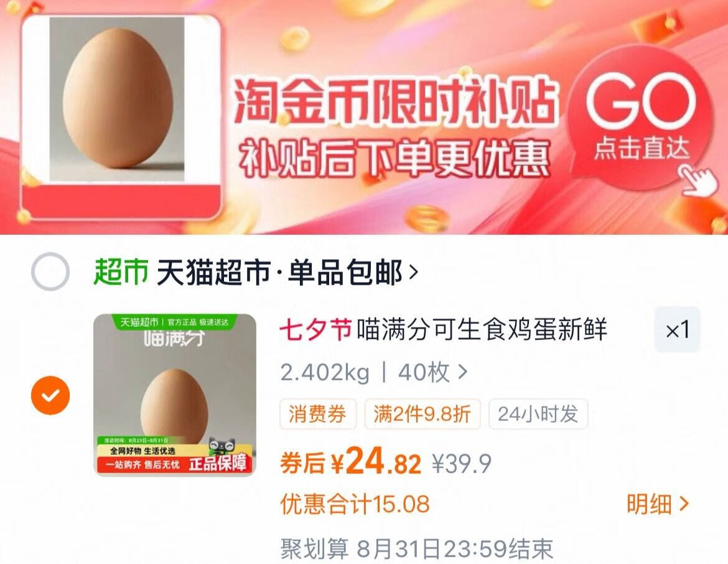Click the pointing hand cursor icon
The image size is (728, 564).
[x=699, y=181]
